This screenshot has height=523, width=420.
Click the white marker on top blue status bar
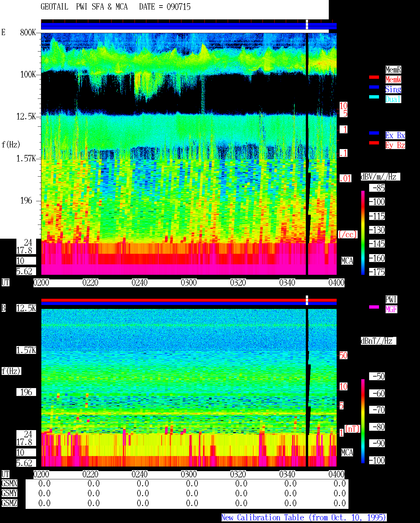pyautogui.click(x=307, y=25)
